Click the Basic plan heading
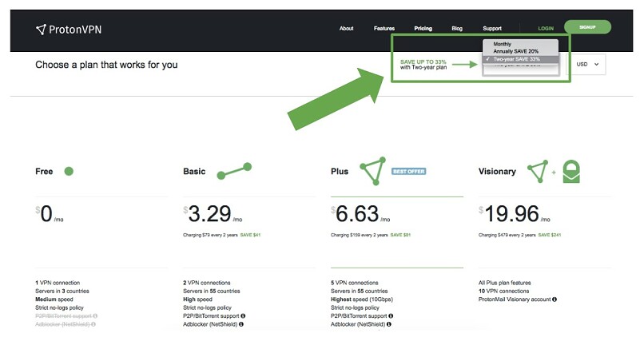 pyautogui.click(x=194, y=172)
